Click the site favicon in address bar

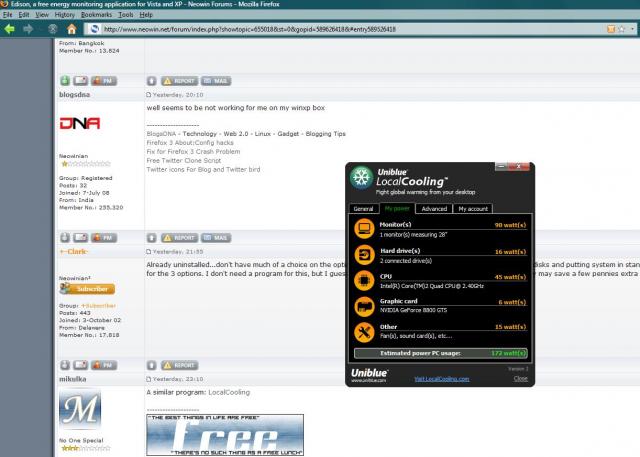(x=94, y=29)
